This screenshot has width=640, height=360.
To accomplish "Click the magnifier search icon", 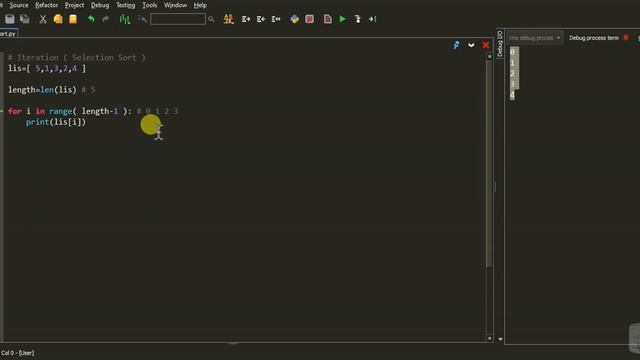I will (211, 19).
